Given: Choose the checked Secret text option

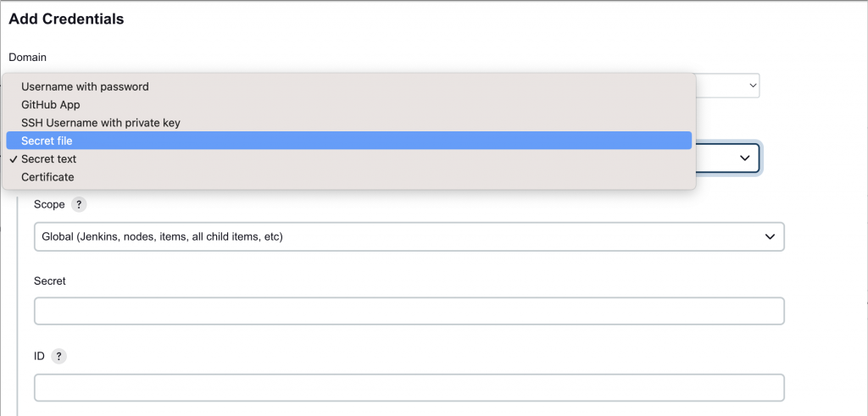Looking at the screenshot, I should [49, 158].
